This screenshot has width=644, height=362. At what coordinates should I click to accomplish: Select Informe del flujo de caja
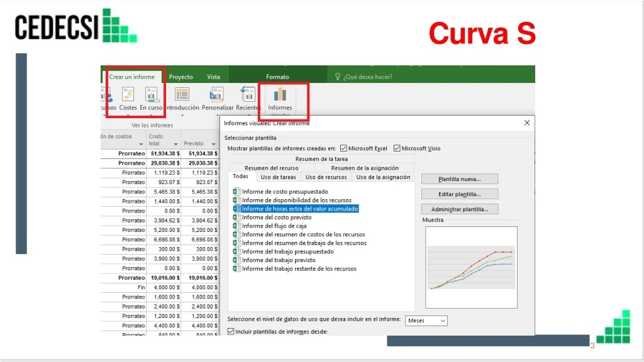[x=274, y=226]
